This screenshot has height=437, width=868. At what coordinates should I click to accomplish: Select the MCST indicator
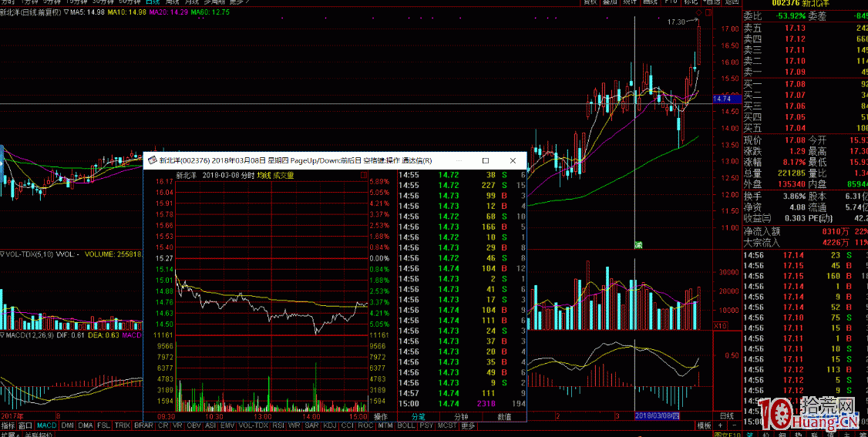[447, 425]
